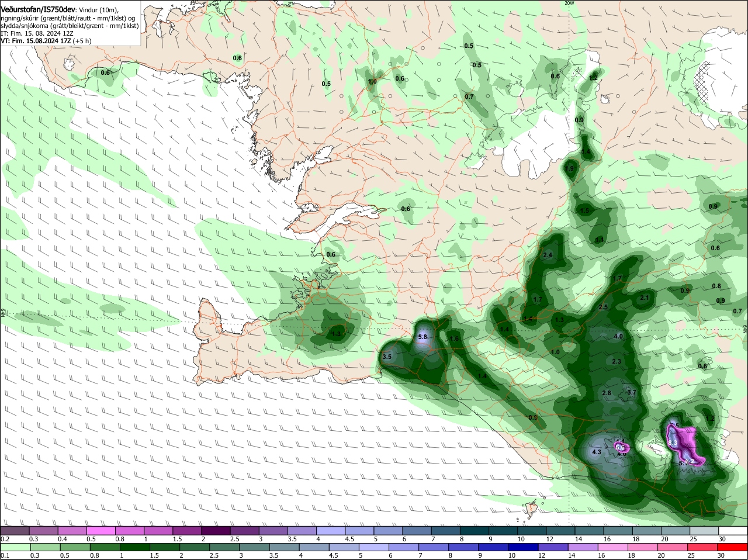Image resolution: width=748 pixels, height=560 pixels.
Task: Select the bright pink top-row swatch labeled 0.5
Action: tap(101, 531)
